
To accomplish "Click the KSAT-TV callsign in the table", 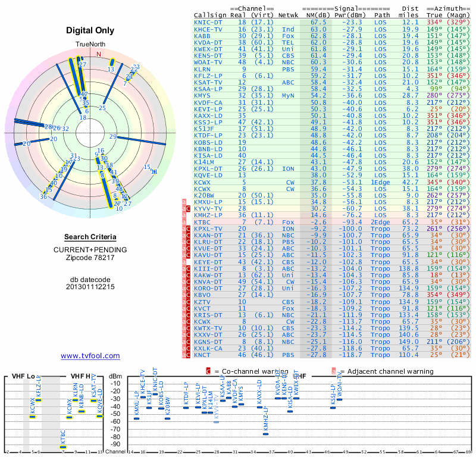I will coord(208,82).
